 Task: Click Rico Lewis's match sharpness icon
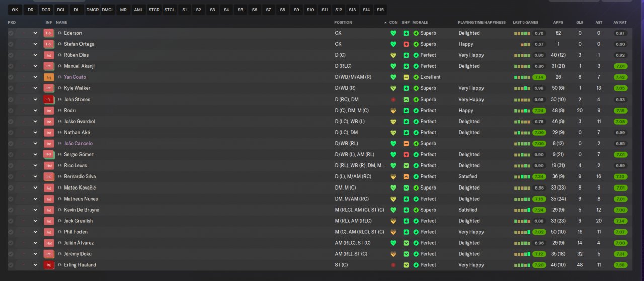[406, 166]
